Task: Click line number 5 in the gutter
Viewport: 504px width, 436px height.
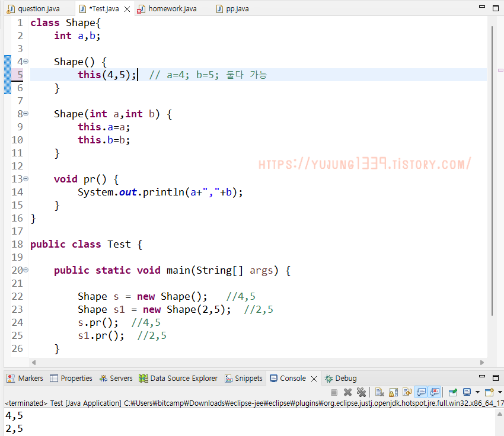Action: (20, 75)
